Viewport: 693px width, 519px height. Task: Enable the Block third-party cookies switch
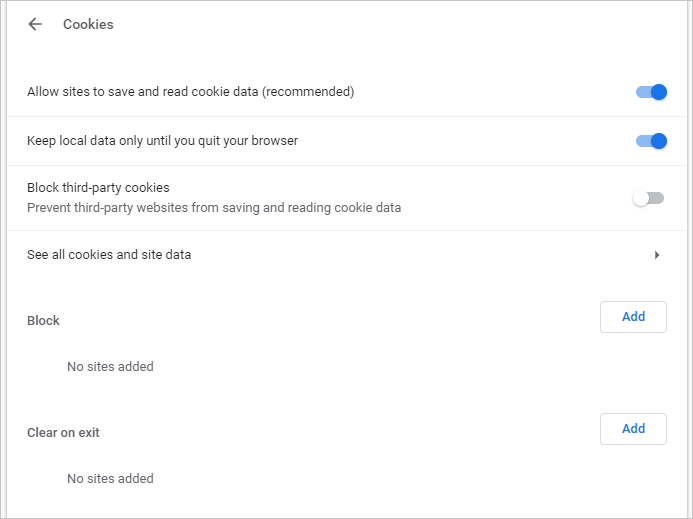click(x=648, y=198)
